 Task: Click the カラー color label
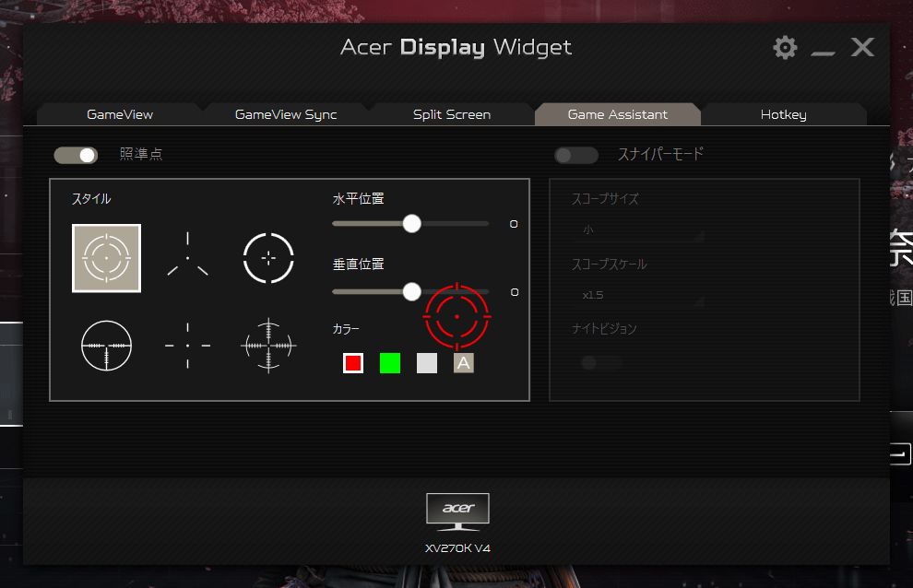point(346,329)
